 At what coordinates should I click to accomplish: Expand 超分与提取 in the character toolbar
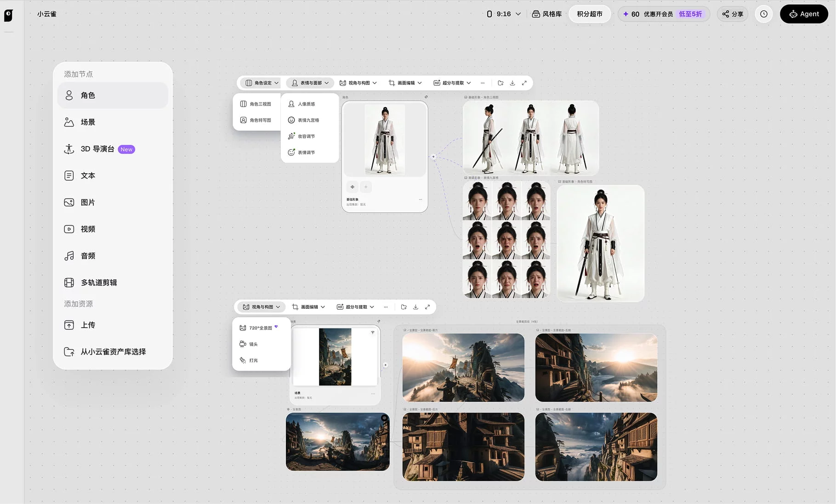452,83
